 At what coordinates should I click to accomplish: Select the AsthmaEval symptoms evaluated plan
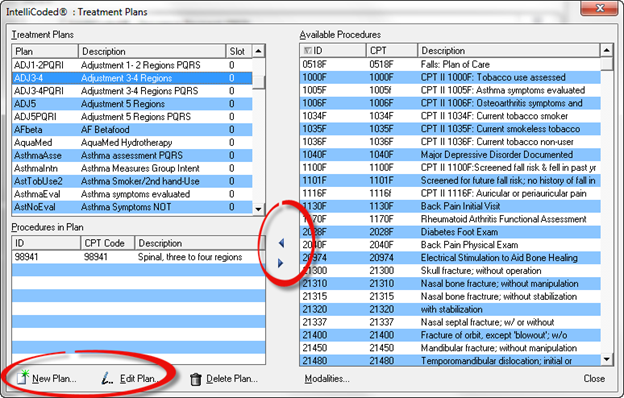click(x=132, y=194)
